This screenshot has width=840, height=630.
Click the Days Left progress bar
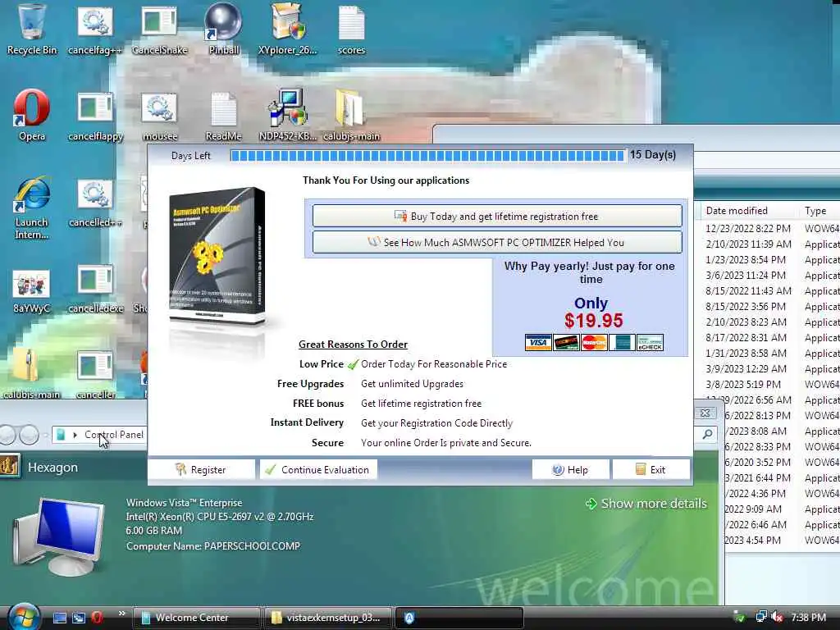click(427, 155)
